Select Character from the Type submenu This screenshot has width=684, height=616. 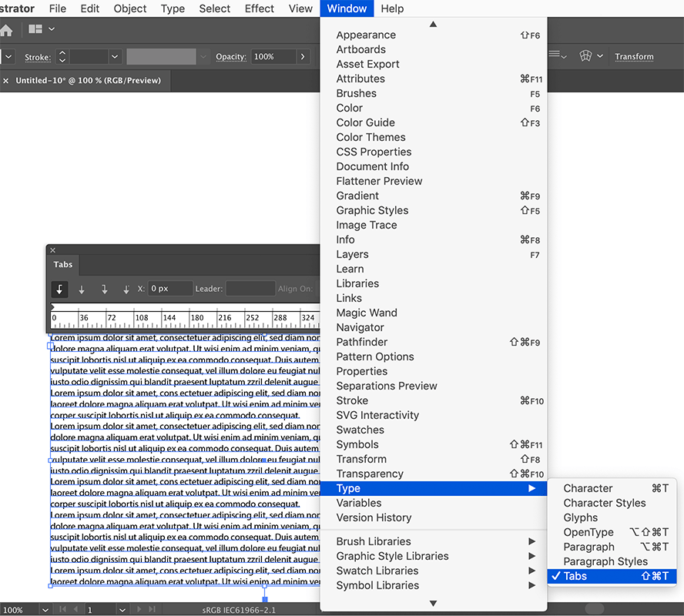pos(588,487)
